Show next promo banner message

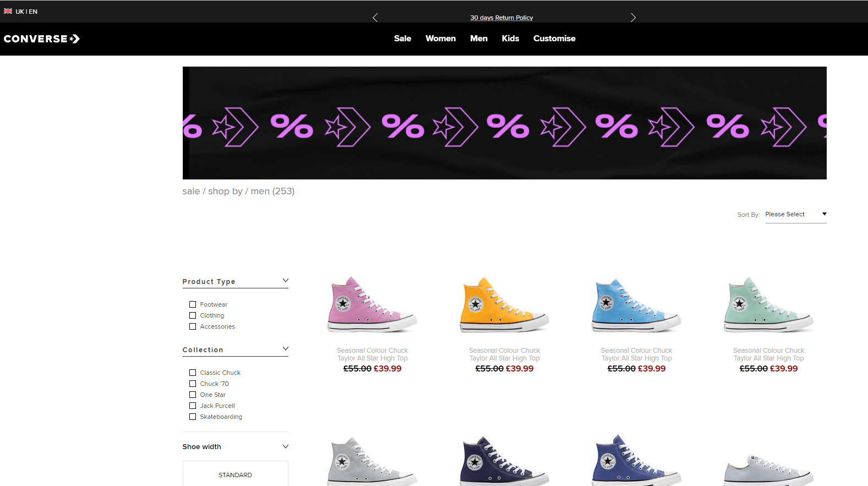tap(633, 18)
